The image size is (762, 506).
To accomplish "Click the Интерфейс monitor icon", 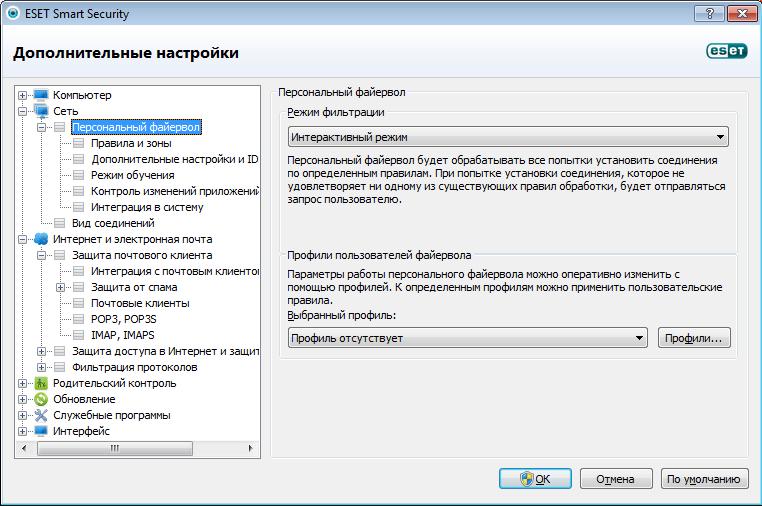I will tap(41, 431).
